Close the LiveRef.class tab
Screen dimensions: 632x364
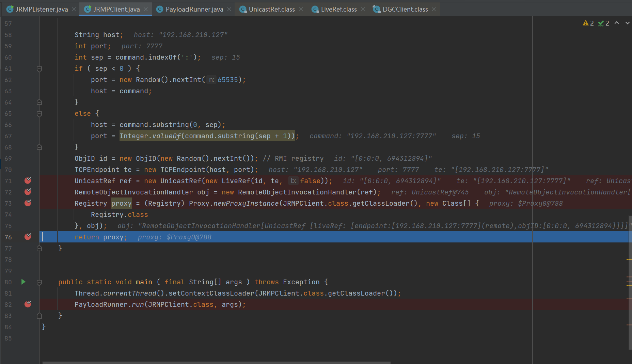363,9
